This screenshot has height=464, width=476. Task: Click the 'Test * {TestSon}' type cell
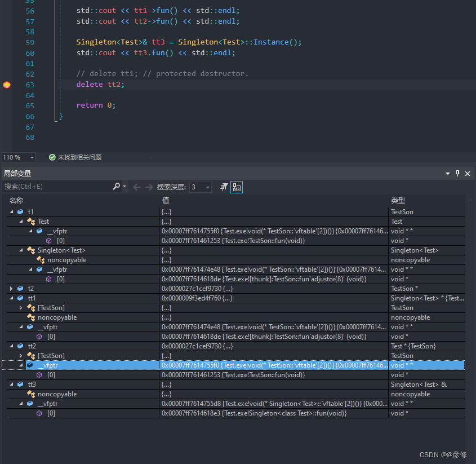(x=413, y=346)
